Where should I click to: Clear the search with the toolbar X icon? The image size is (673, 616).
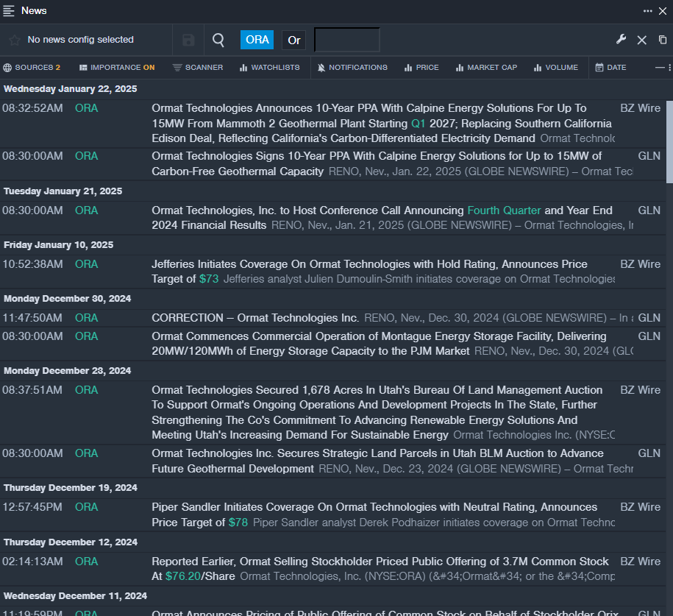(x=641, y=40)
